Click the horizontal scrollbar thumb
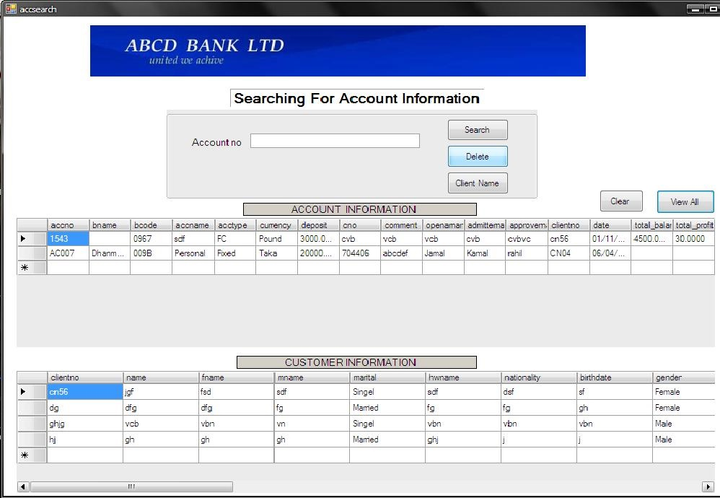Image resolution: width=720 pixels, height=498 pixels. click(x=132, y=487)
